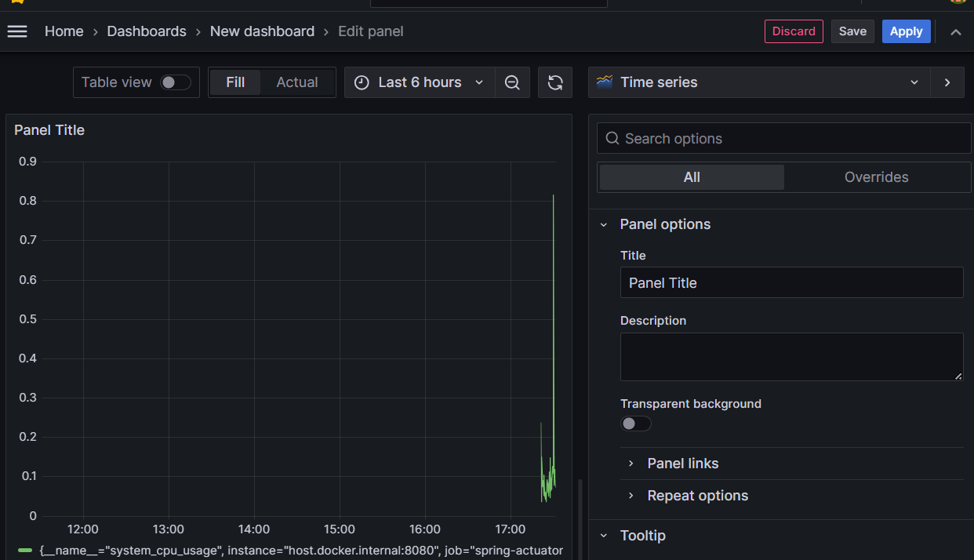Image resolution: width=974 pixels, height=560 pixels.
Task: Click the Search options field
Action: 784,138
